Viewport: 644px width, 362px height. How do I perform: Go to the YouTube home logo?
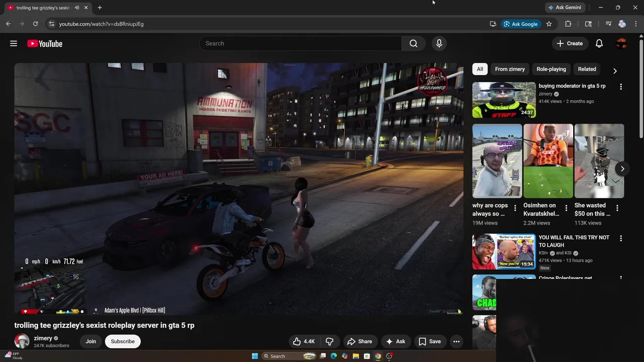45,44
